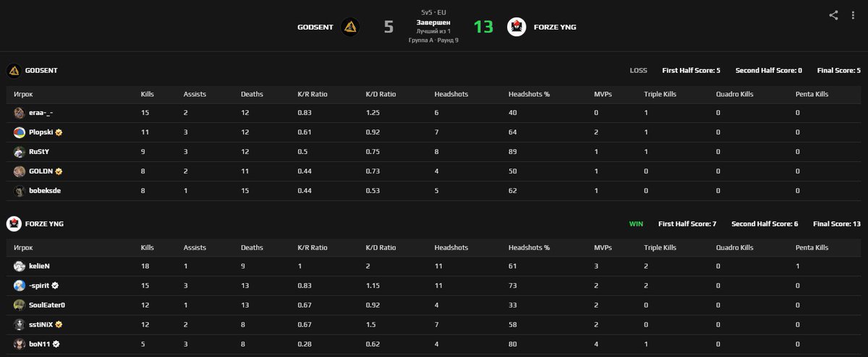868x357 pixels.
Task: Click Penta Kills header in FORZE YNG table
Action: click(812, 247)
